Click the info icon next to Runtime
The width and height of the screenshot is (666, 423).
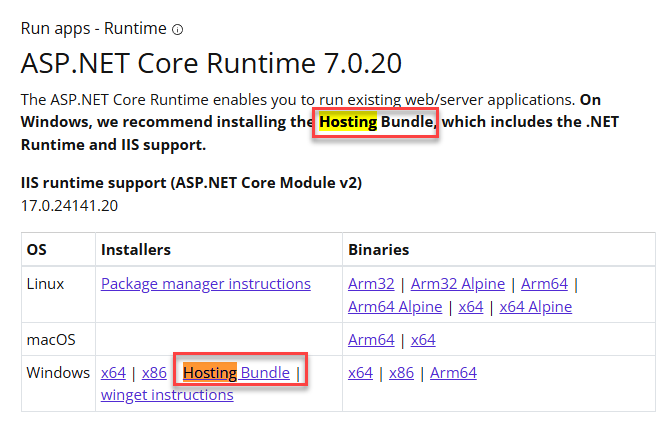[178, 29]
